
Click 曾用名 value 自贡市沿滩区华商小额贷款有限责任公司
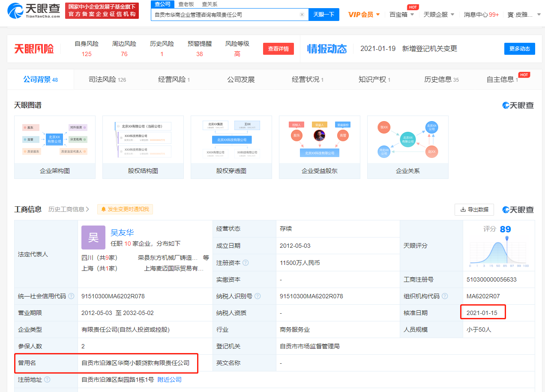point(135,363)
